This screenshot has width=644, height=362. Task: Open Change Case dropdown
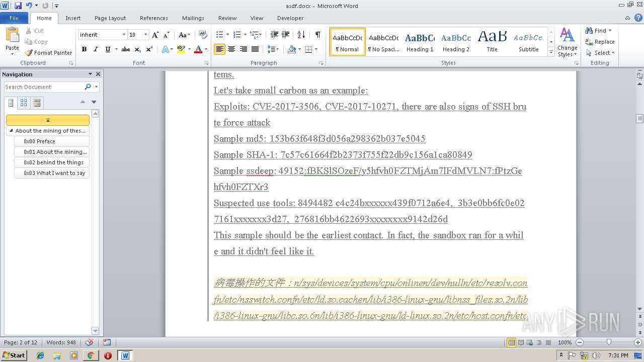[184, 35]
